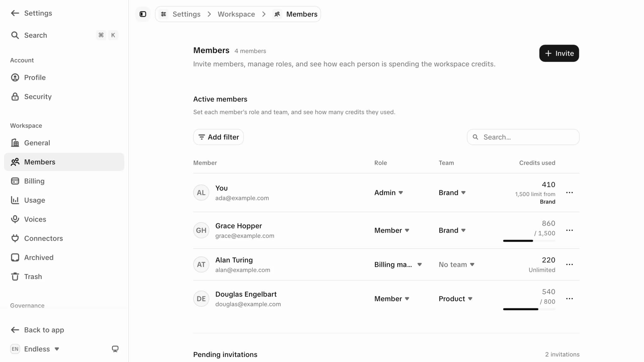This screenshot has height=362, width=644.
Task: Open Alan Turing's Billing manager role dropdown
Action: [398, 265]
